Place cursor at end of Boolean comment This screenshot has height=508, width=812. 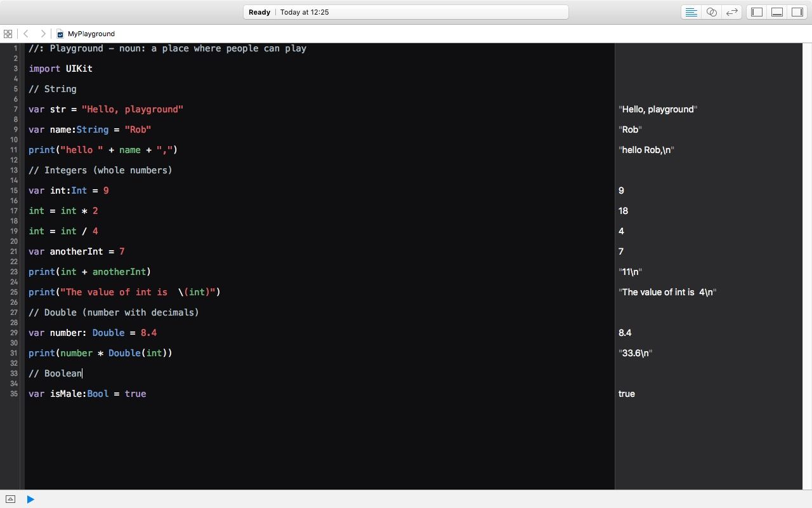tap(82, 373)
